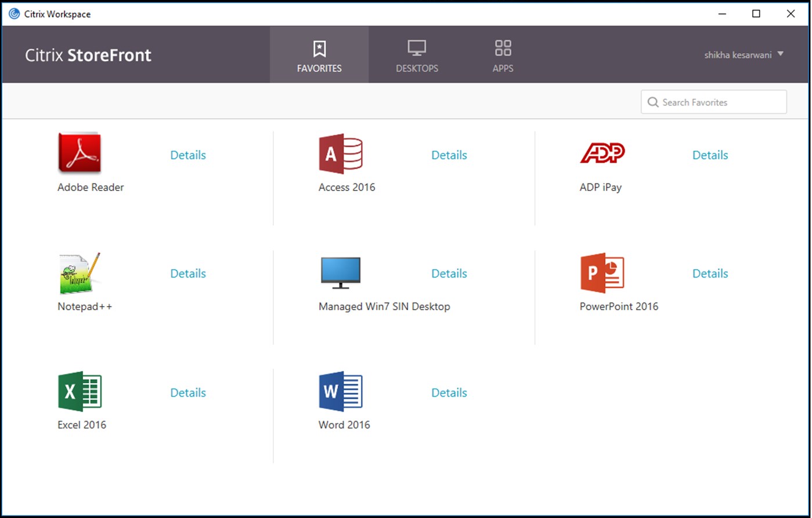Viewport: 812px width, 518px height.
Task: Open Details for PowerPoint 2016
Action: point(710,274)
